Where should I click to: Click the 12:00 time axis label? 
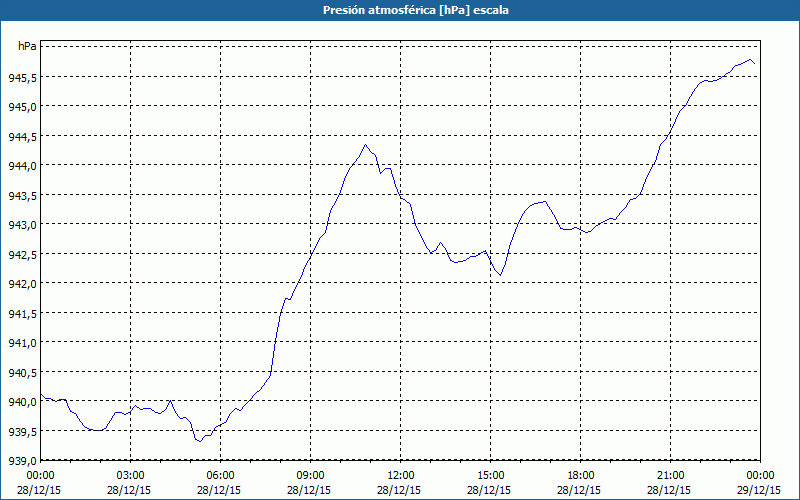401,476
